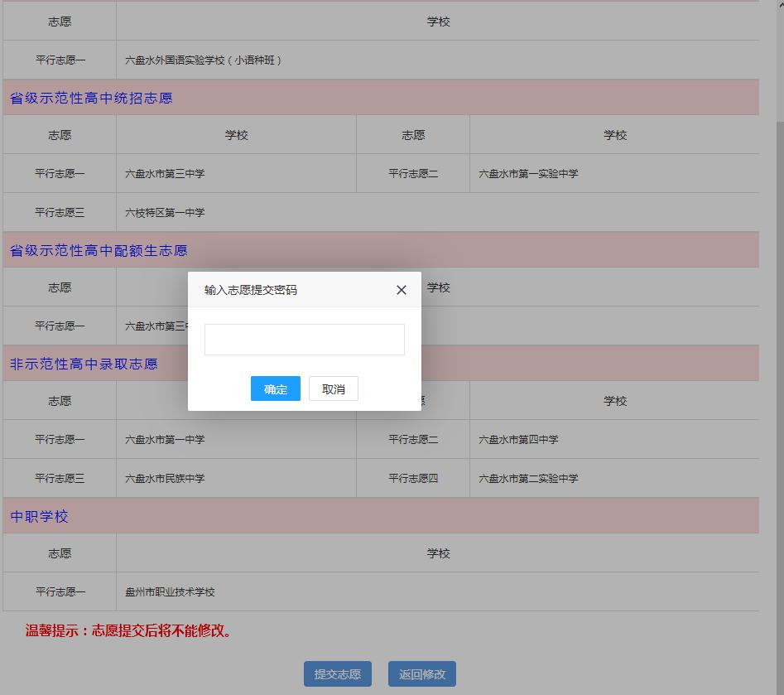Select the 省级示范性高中统招志愿 section header
This screenshot has height=695, width=784.
(91, 97)
